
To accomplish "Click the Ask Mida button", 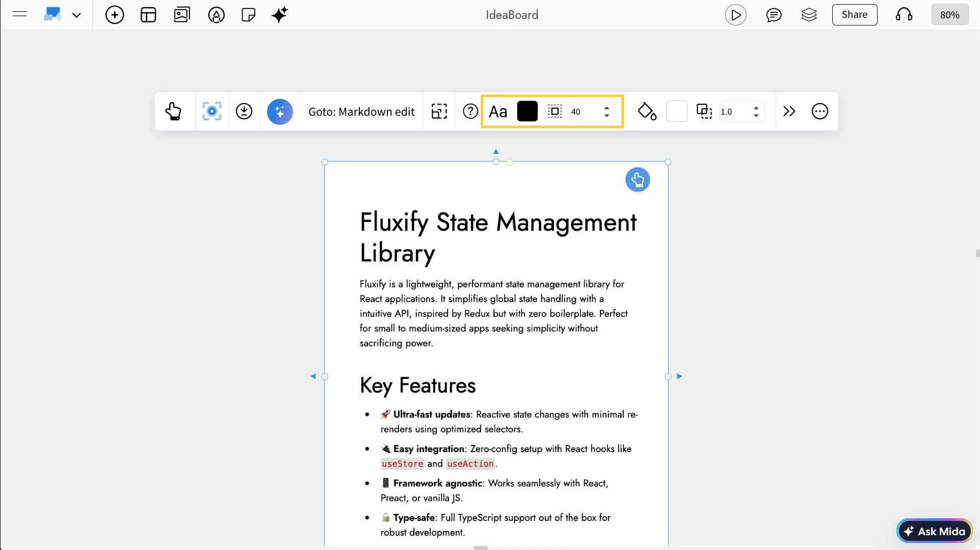I will click(935, 531).
